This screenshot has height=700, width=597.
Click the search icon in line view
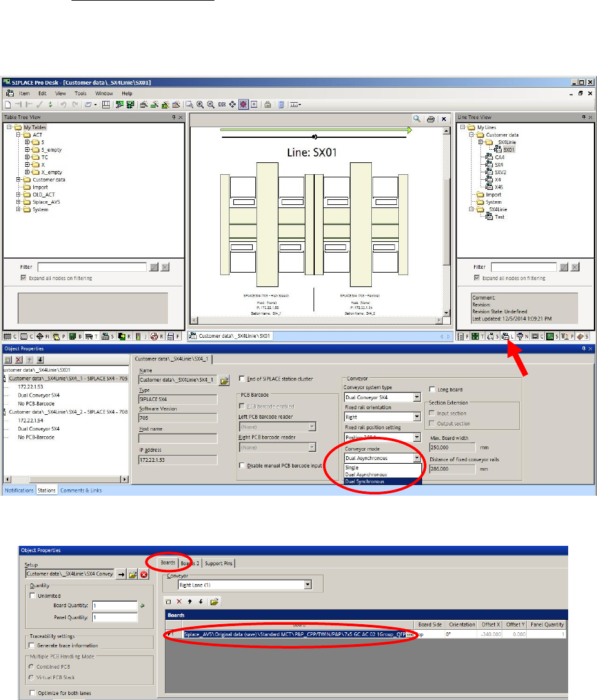point(416,118)
